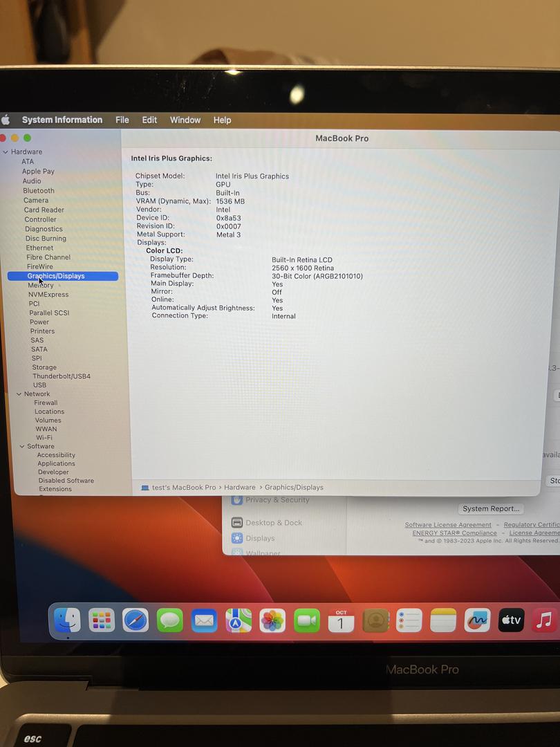Open Finder from the Dock
Image resolution: width=560 pixels, height=747 pixels.
click(67, 620)
